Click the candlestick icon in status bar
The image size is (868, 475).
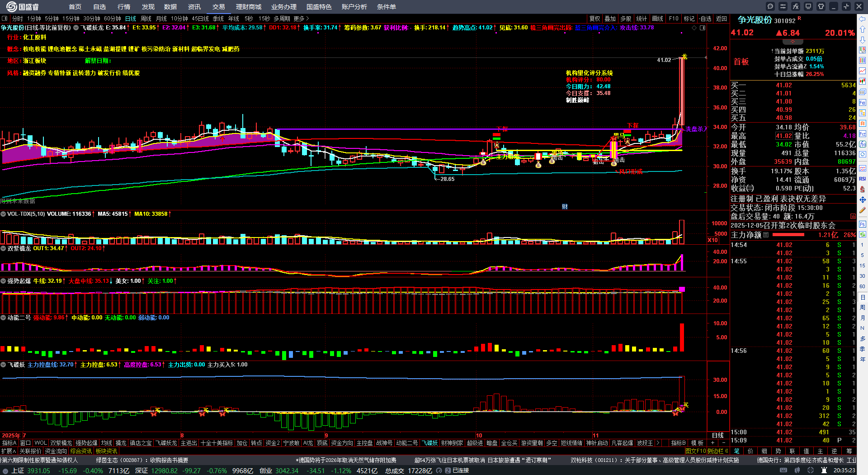pyautogui.click(x=797, y=470)
